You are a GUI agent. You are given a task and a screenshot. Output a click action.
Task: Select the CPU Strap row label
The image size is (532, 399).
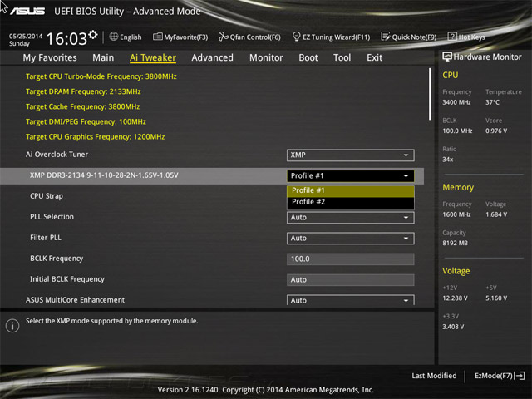pyautogui.click(x=47, y=196)
